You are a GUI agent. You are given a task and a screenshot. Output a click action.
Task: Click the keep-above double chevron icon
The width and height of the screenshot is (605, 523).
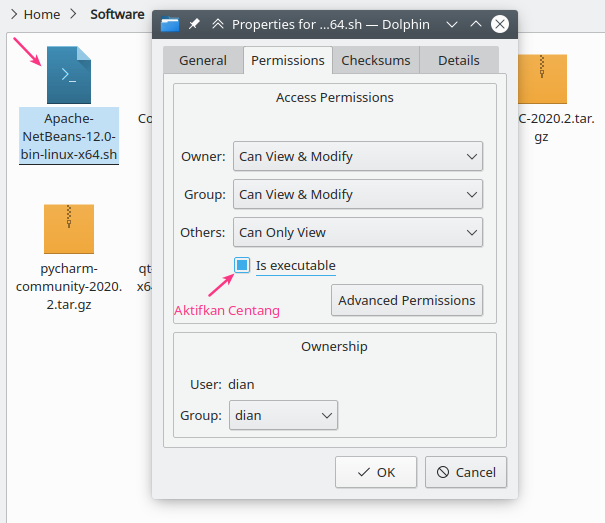pos(217,23)
